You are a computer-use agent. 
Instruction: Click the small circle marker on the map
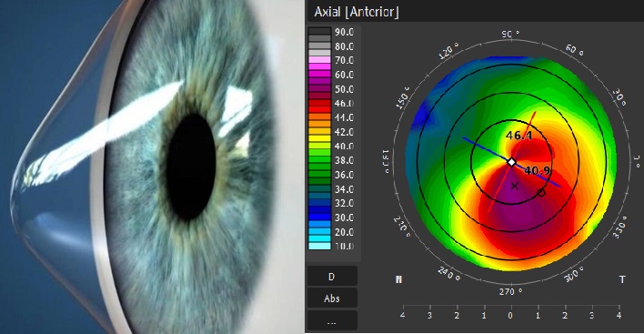click(x=541, y=192)
